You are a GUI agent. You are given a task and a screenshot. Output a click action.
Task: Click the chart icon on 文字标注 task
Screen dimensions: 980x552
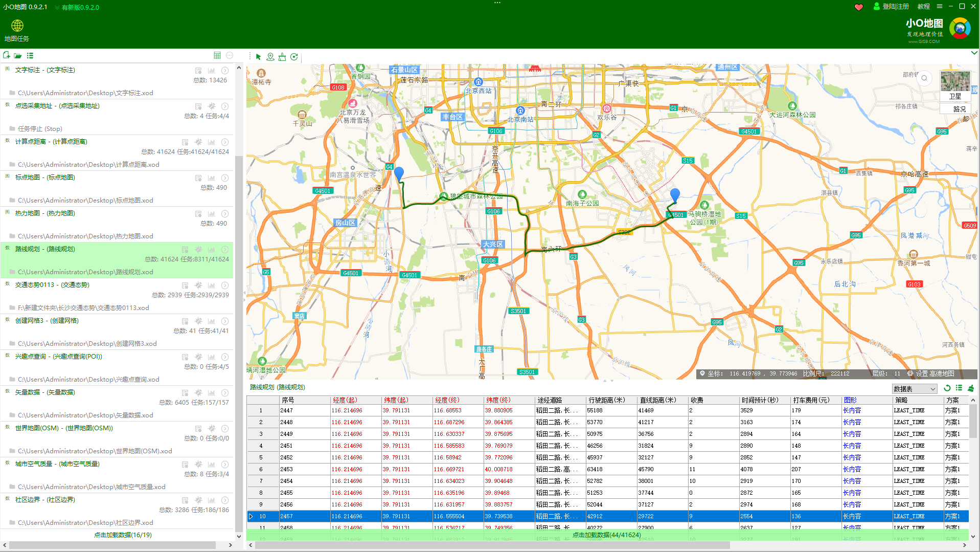[212, 71]
